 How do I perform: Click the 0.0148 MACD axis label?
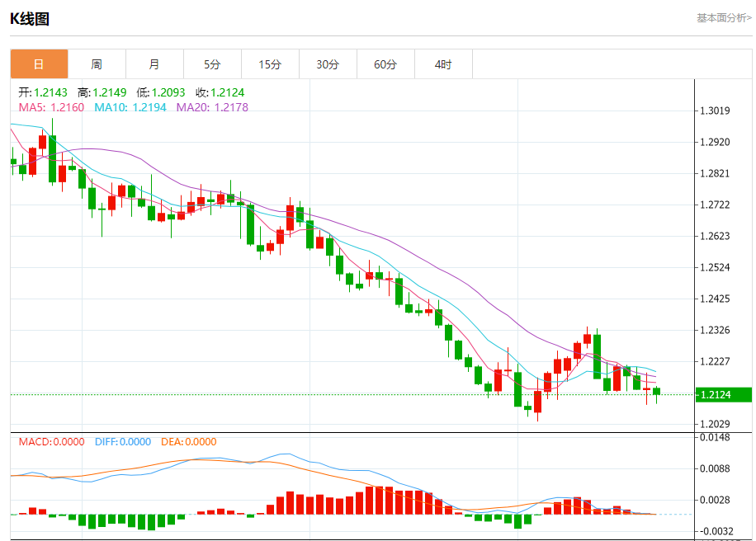tap(715, 437)
